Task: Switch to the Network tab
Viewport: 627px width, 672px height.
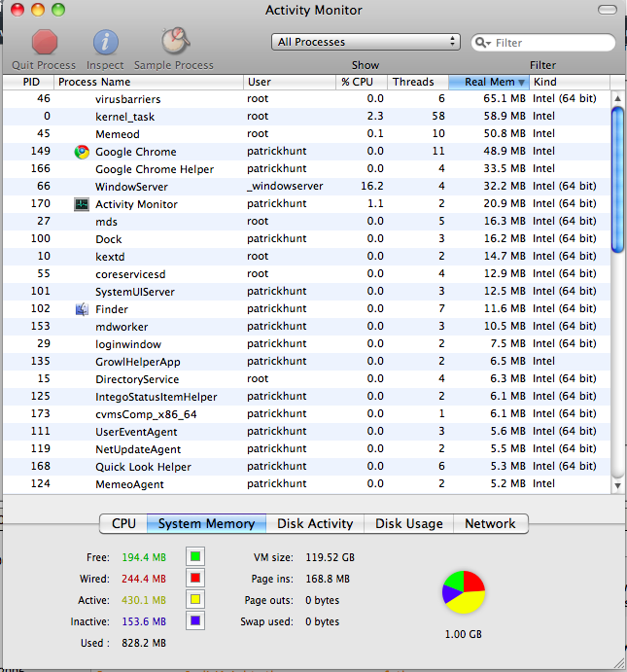Action: [490, 524]
